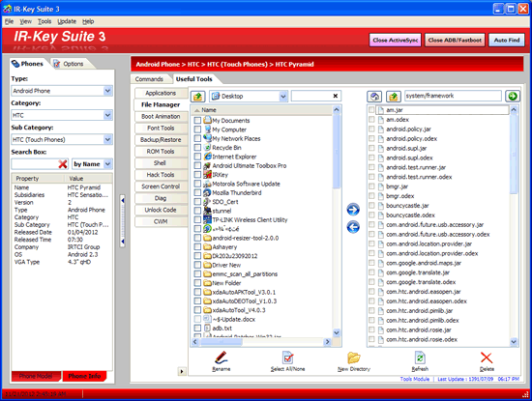Image resolution: width=532 pixels, height=401 pixels.
Task: Open the File menu
Action: (x=9, y=21)
